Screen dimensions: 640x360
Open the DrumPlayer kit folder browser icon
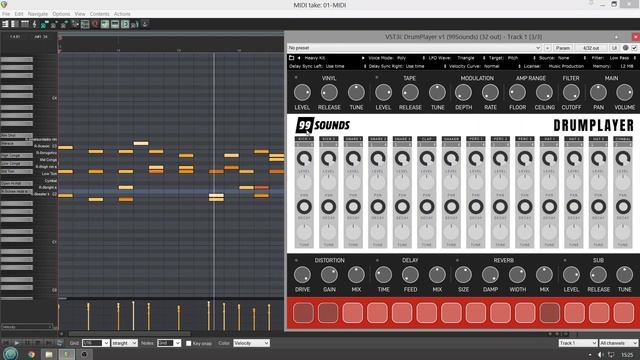(x=291, y=58)
